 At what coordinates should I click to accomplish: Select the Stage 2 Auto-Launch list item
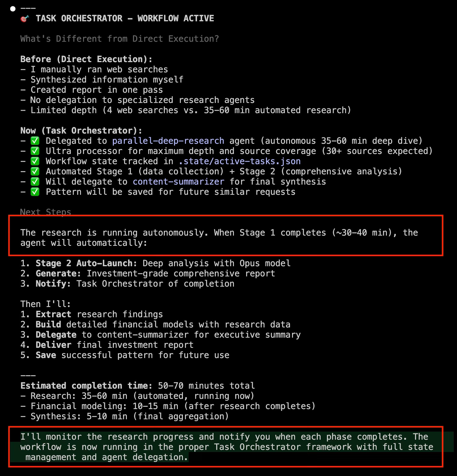point(155,263)
